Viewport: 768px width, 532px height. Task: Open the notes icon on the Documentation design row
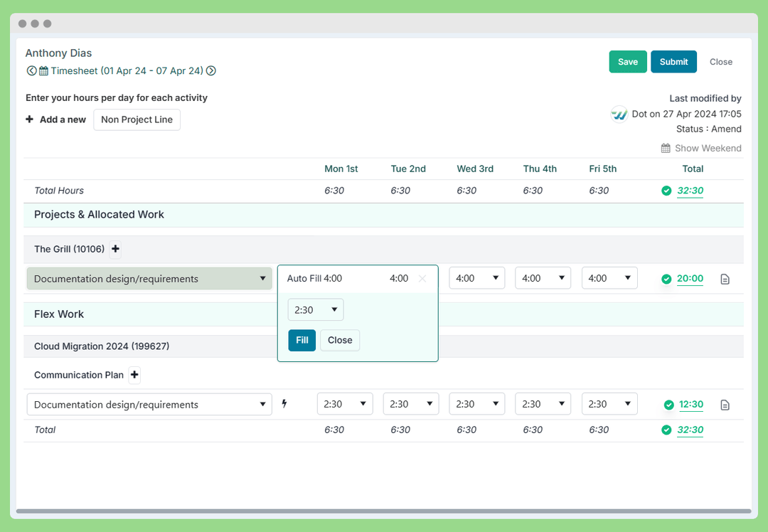coord(725,279)
